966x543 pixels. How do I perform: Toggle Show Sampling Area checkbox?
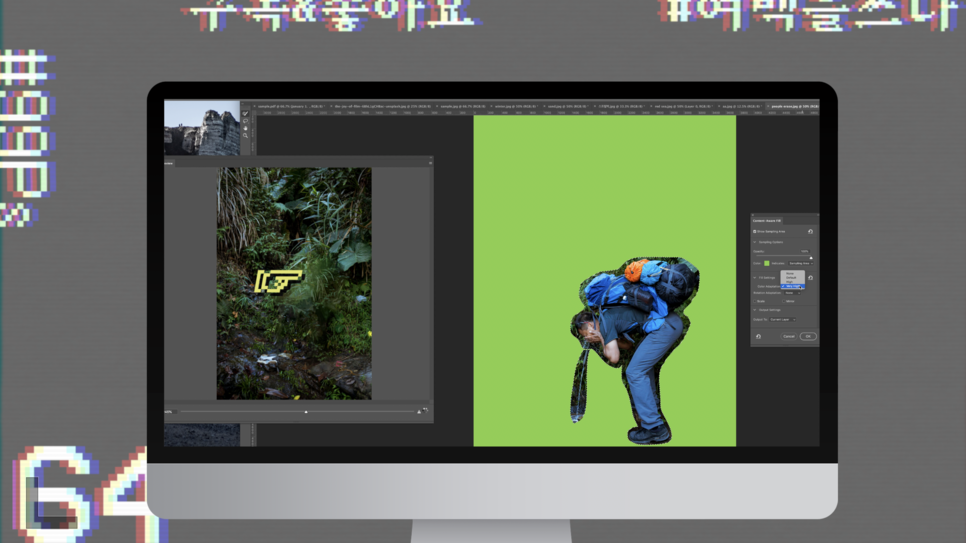point(755,232)
